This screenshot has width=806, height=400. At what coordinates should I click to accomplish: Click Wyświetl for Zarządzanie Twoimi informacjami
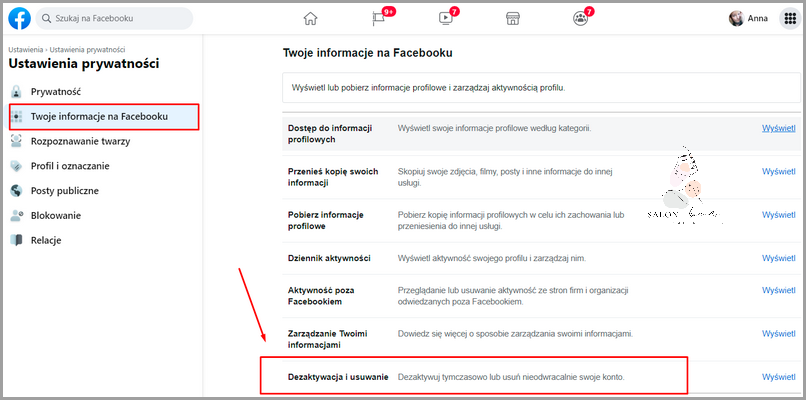[x=779, y=334]
